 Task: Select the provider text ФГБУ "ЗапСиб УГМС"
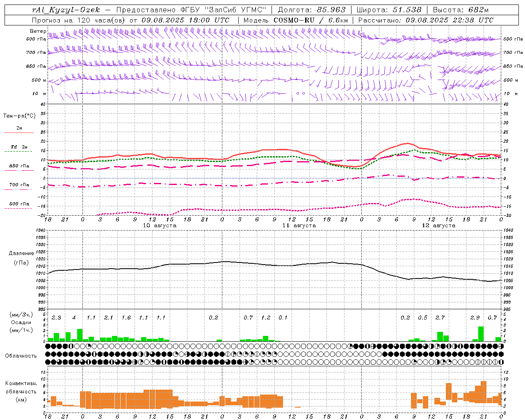(223, 9)
